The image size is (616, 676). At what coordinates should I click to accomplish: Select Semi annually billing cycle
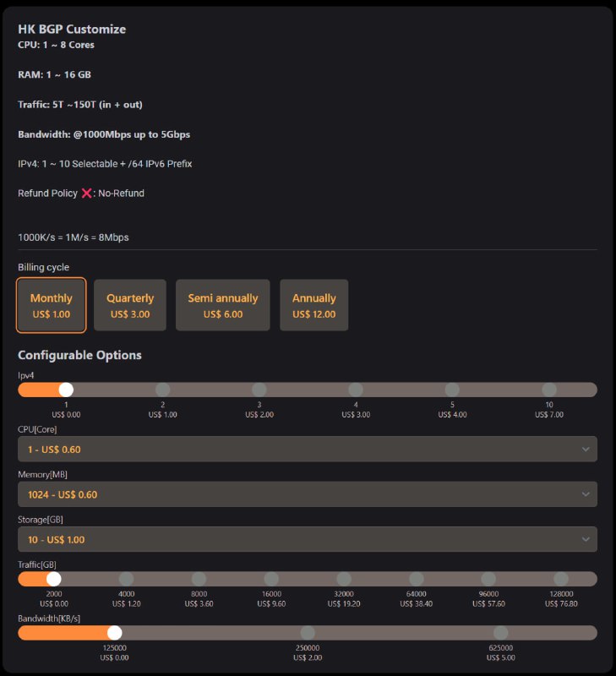click(223, 305)
